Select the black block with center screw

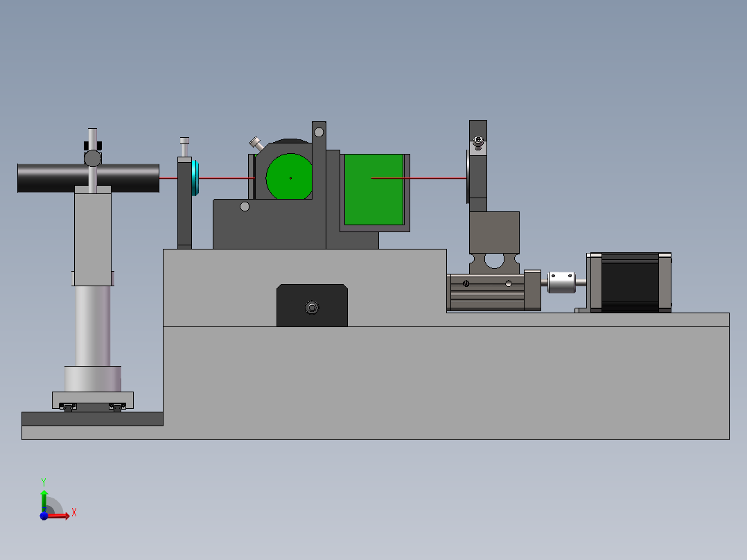pos(312,306)
